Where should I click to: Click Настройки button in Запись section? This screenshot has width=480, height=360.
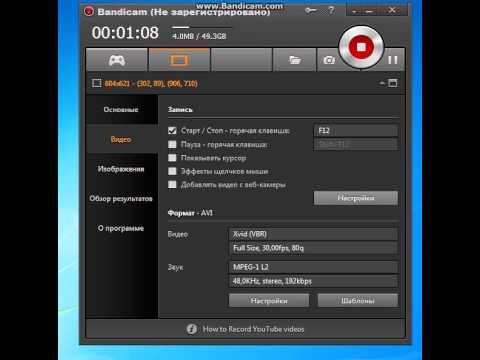(x=356, y=198)
